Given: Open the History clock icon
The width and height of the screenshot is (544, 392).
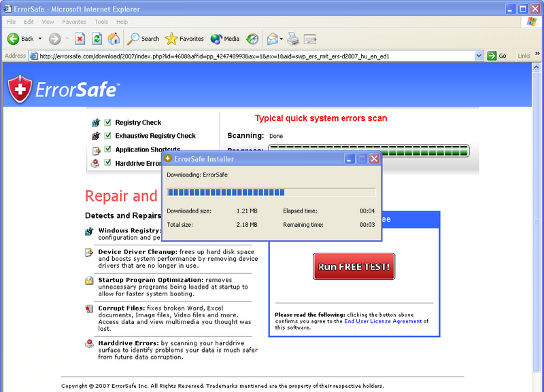Looking at the screenshot, I should pyautogui.click(x=252, y=39).
